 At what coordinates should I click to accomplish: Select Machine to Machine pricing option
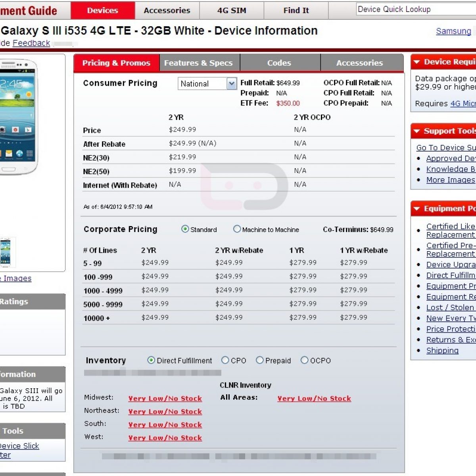pos(237,229)
